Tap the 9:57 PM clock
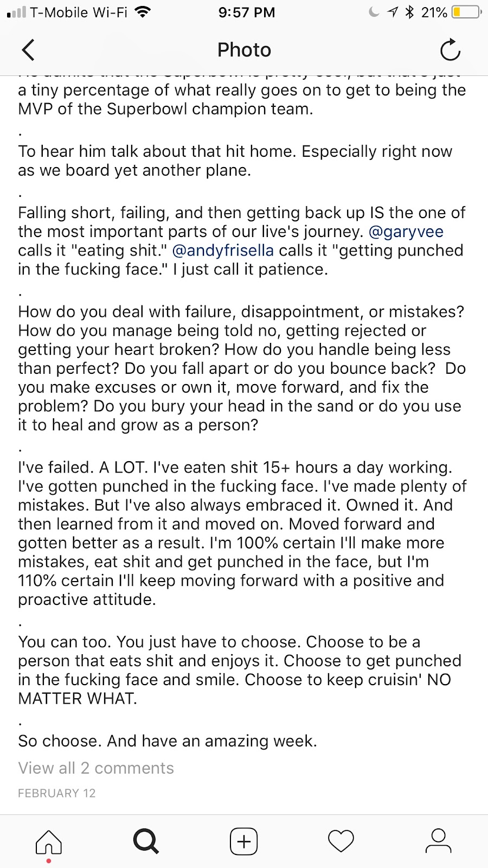This screenshot has width=488, height=868. pos(247,12)
